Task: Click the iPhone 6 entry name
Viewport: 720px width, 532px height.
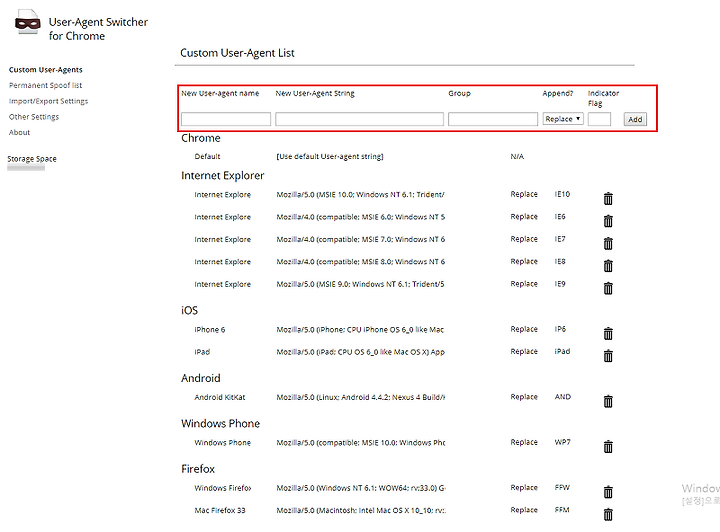Action: point(209,330)
